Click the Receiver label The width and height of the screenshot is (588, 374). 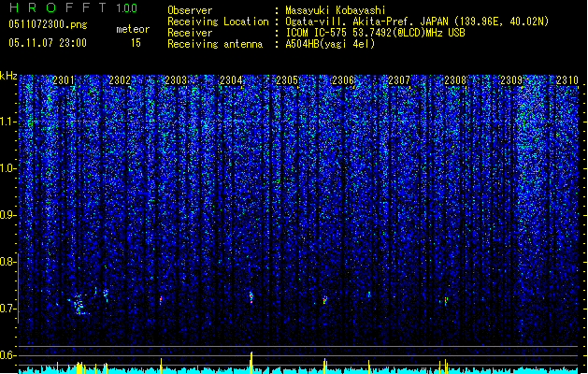coord(190,33)
